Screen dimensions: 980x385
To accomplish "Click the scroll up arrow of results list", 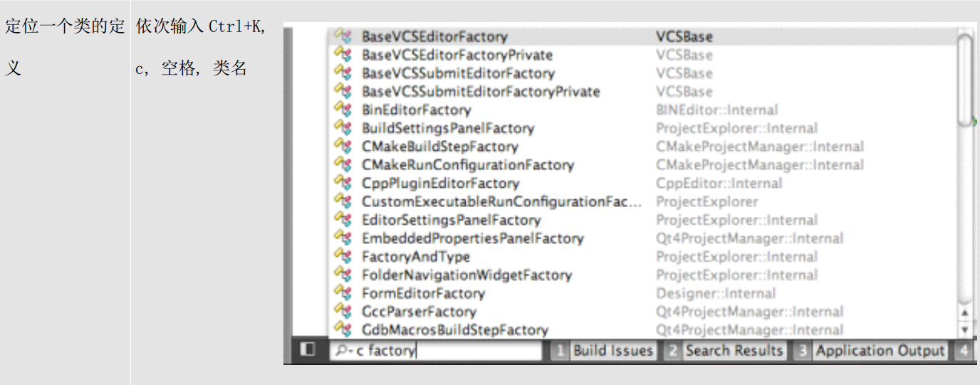I will pyautogui.click(x=964, y=312).
